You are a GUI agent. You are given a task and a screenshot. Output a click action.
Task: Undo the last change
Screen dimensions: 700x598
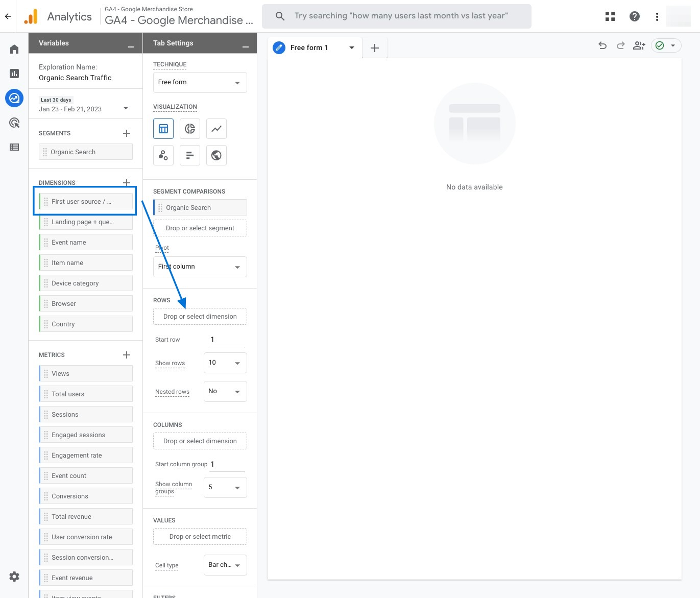pos(602,45)
